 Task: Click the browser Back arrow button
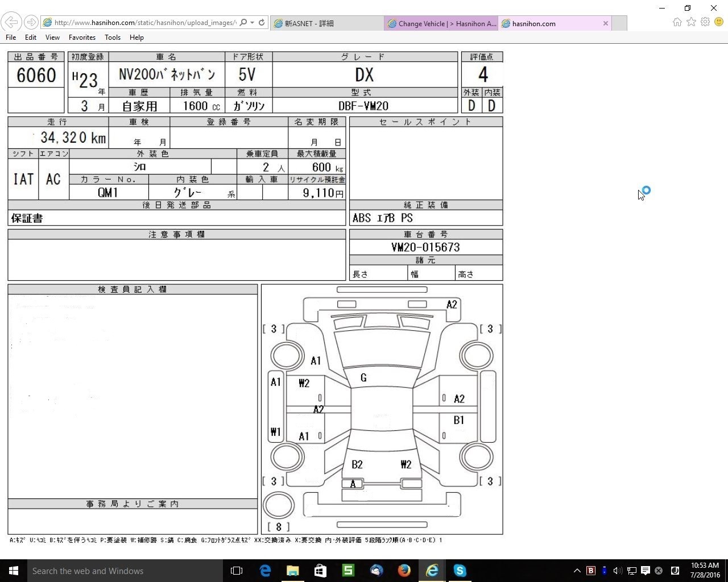point(11,23)
